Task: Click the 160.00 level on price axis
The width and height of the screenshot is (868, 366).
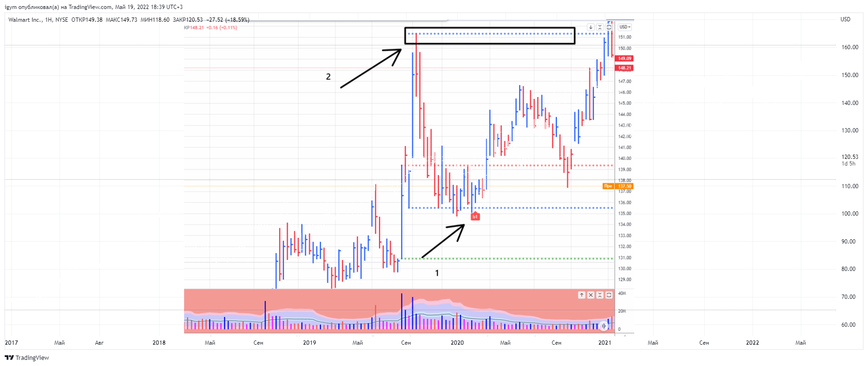Action: point(850,47)
